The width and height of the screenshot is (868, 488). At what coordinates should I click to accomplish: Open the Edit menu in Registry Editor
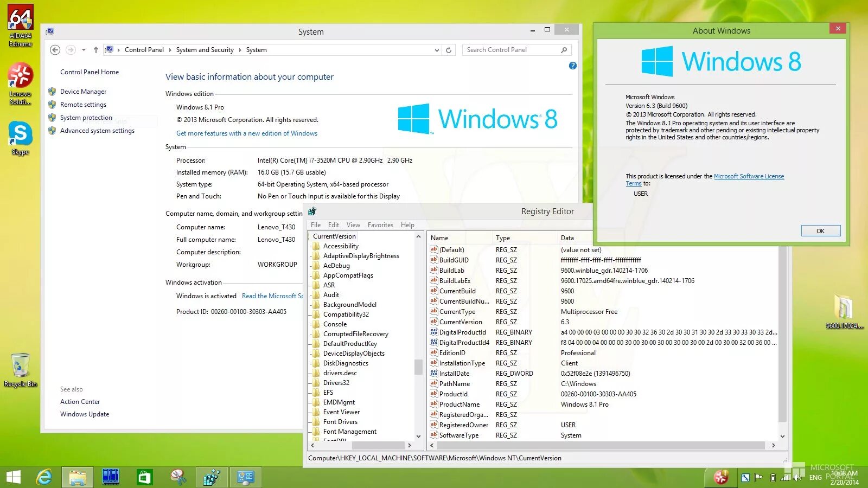coord(333,224)
